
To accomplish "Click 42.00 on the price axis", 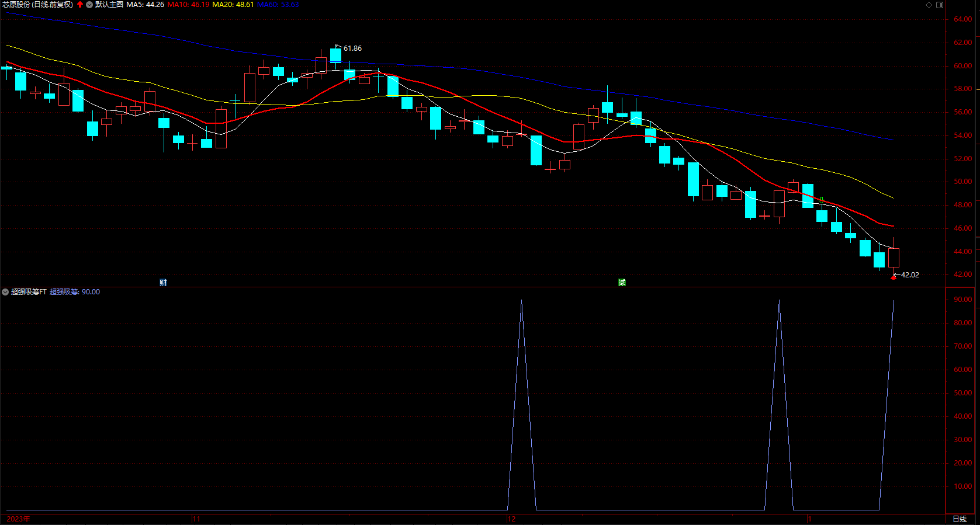I will click(963, 274).
